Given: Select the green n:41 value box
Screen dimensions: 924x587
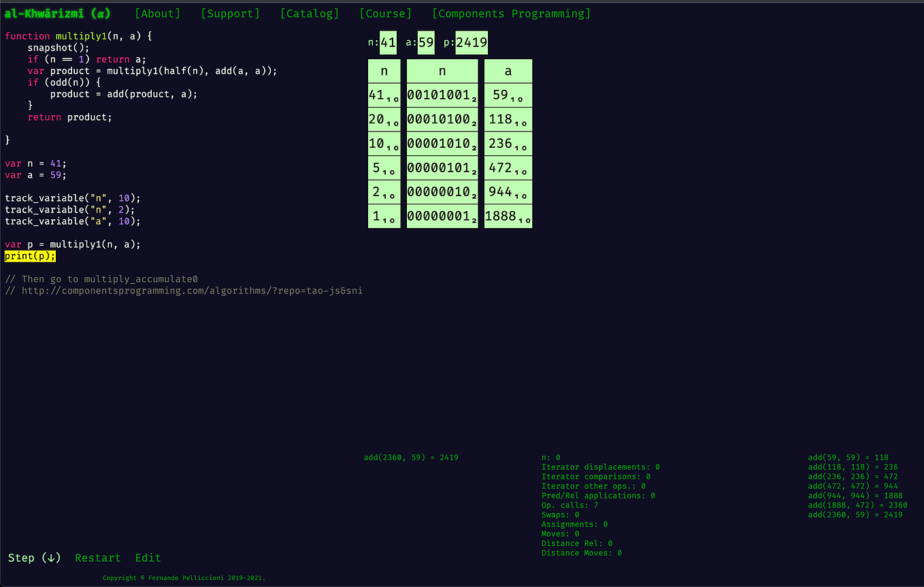Looking at the screenshot, I should (x=387, y=42).
